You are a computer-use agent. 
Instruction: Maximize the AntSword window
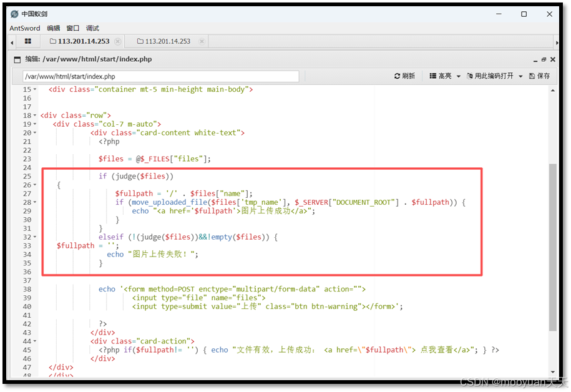point(524,14)
